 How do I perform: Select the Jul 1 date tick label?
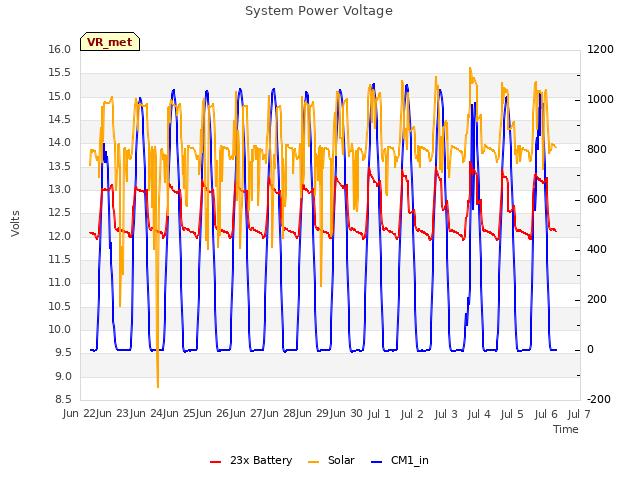379,414
